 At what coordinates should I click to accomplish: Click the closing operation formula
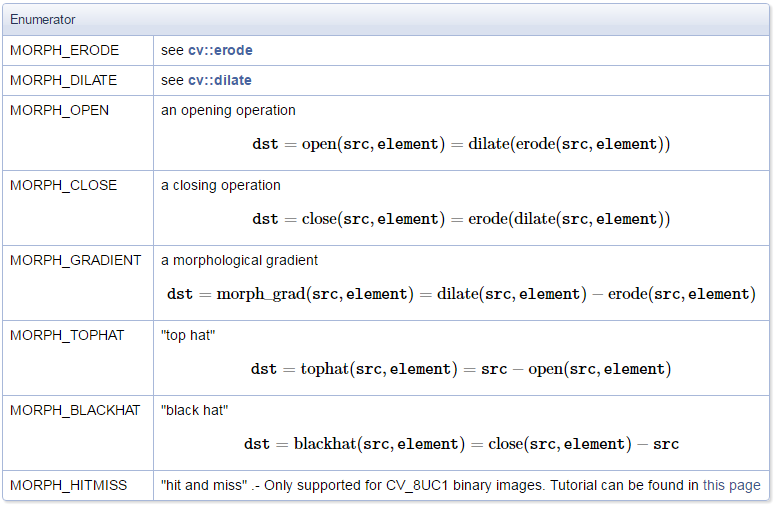461,219
